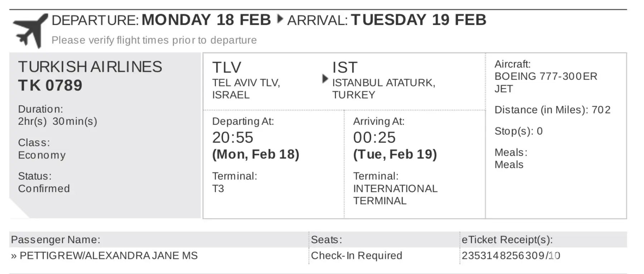Screen dimensions: 644x274
Task: Click the 00:25 arrival time
Action: [x=374, y=138]
